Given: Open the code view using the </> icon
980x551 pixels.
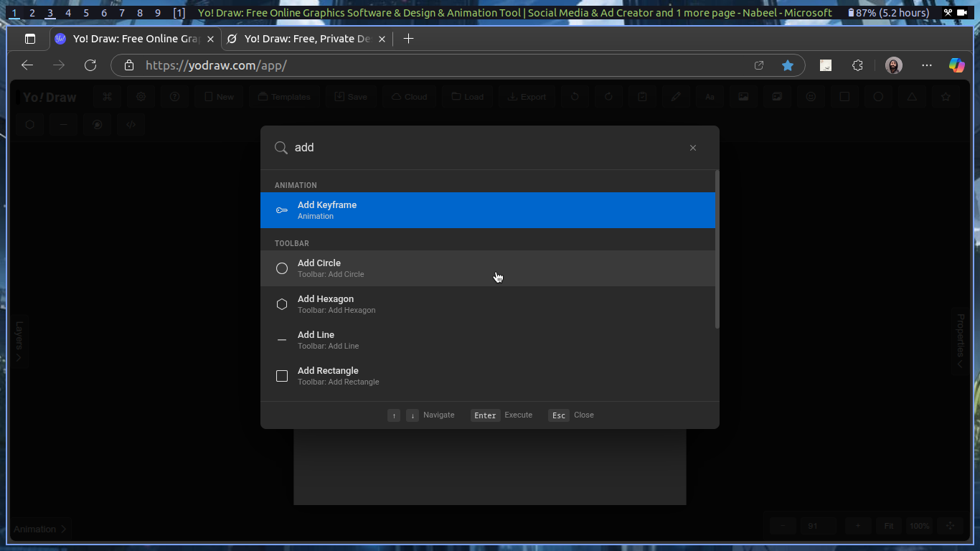Looking at the screenshot, I should pos(131,124).
